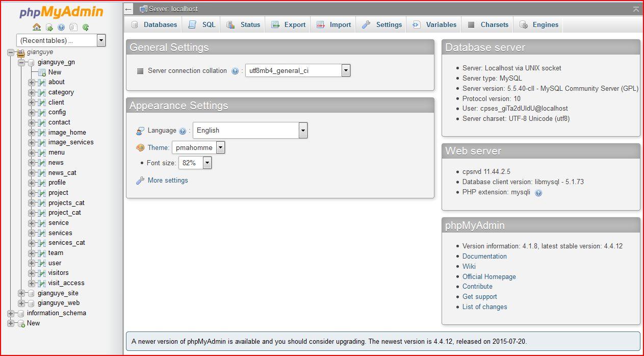Screen dimensions: 644x356
Task: Click the table icon beside visitors
Action: click(42, 273)
